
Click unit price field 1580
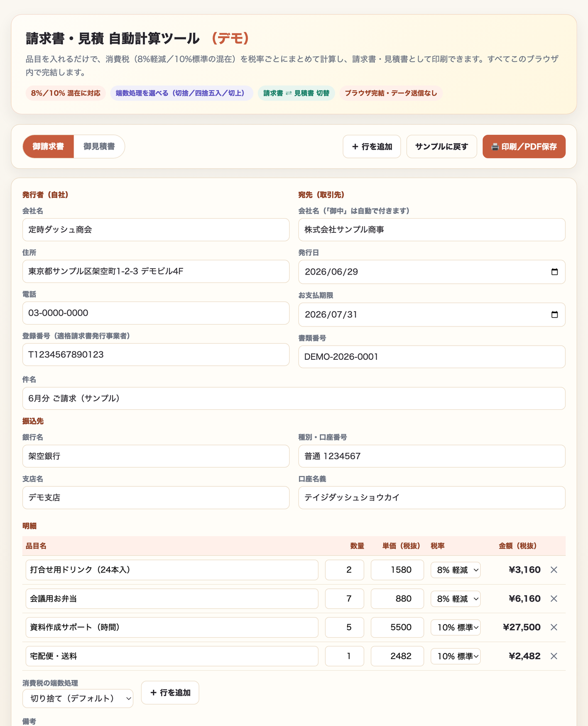coord(397,570)
